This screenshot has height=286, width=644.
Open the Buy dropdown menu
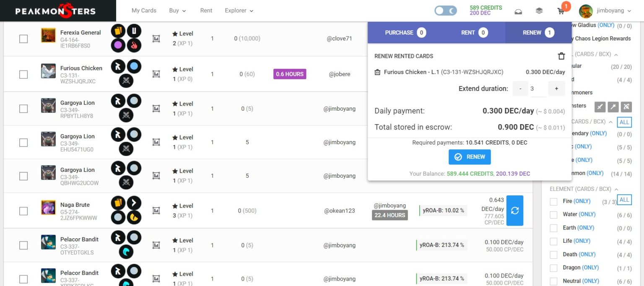tap(177, 10)
